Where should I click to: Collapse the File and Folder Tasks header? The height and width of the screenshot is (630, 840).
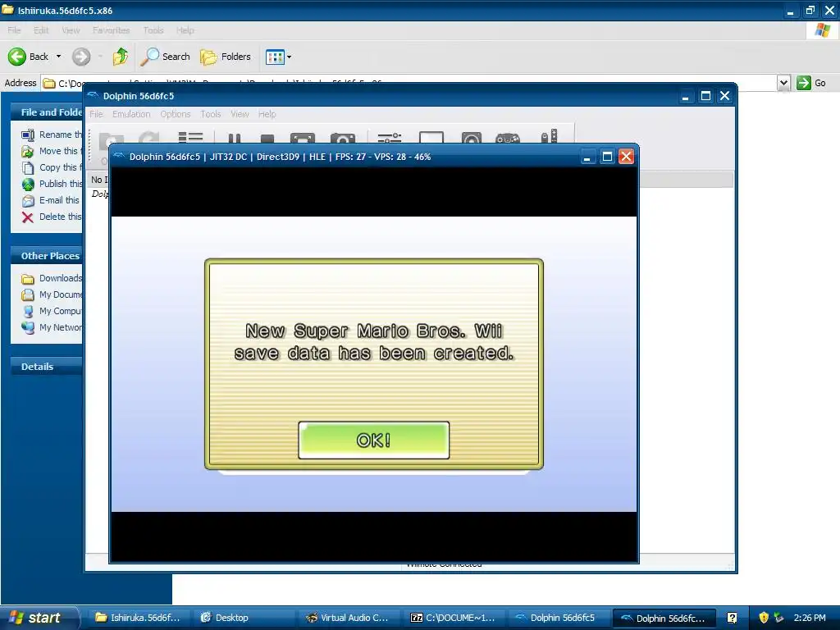point(47,112)
